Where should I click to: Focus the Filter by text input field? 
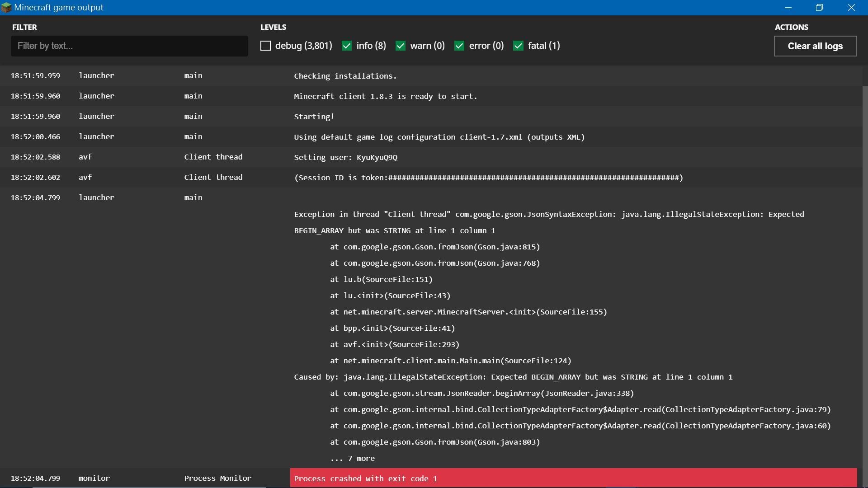pos(129,46)
